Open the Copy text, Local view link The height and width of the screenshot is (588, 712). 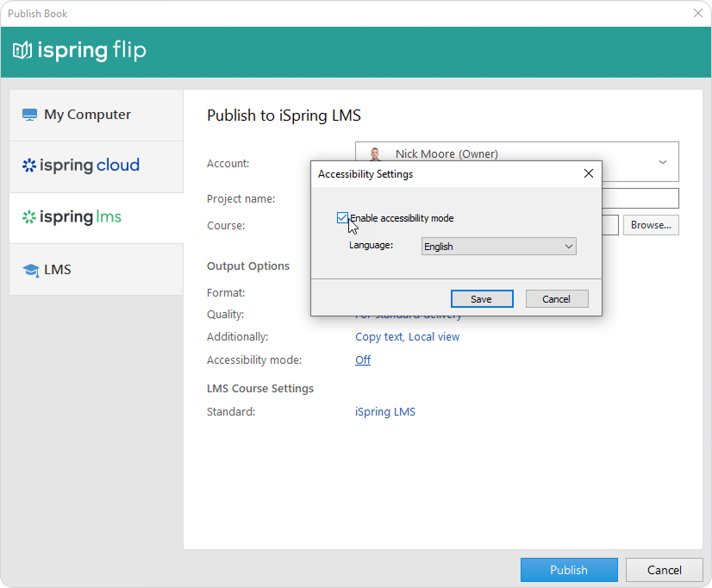click(x=407, y=337)
